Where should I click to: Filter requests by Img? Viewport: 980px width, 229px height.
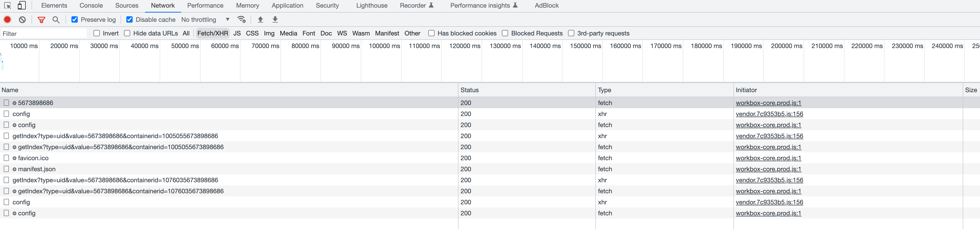(x=269, y=33)
